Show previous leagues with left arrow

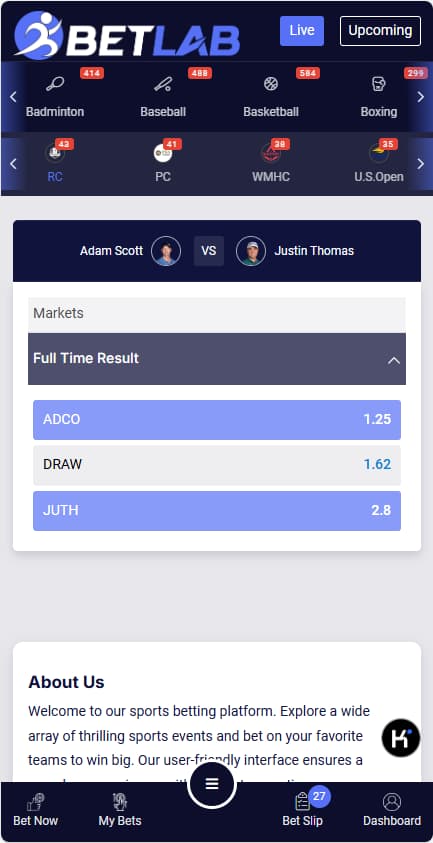tap(13, 163)
